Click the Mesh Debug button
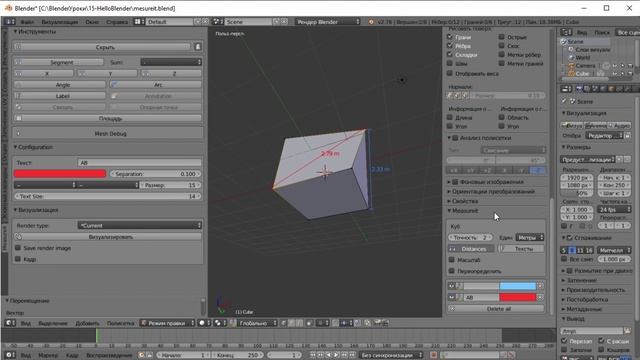This screenshot has height=360, width=640. tap(108, 133)
